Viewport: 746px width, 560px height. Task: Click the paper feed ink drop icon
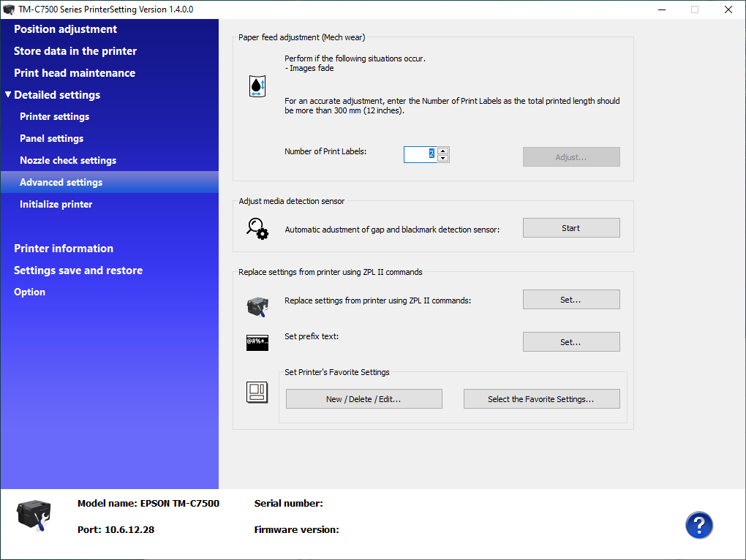(x=257, y=86)
